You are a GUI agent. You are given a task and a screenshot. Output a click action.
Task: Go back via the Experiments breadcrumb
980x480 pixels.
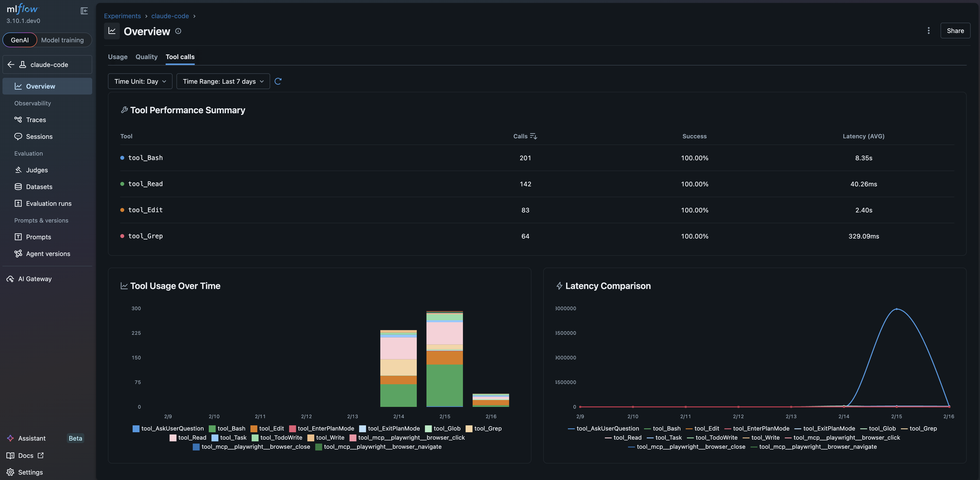pos(122,16)
